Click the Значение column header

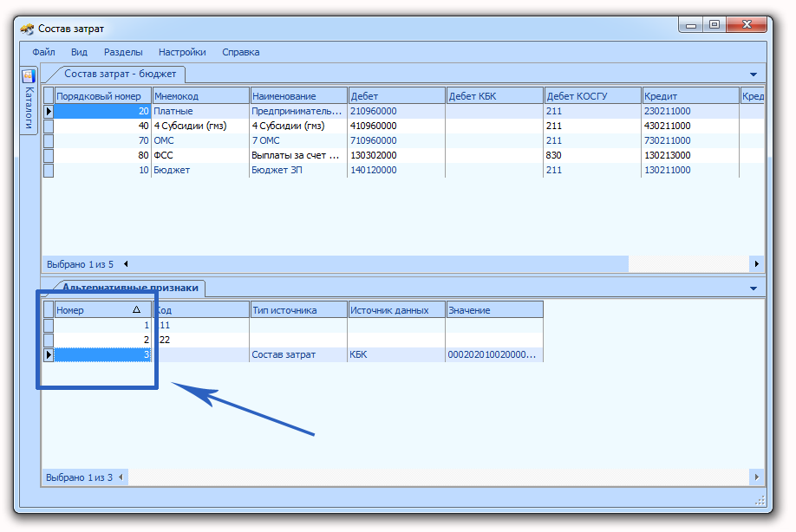[494, 310]
